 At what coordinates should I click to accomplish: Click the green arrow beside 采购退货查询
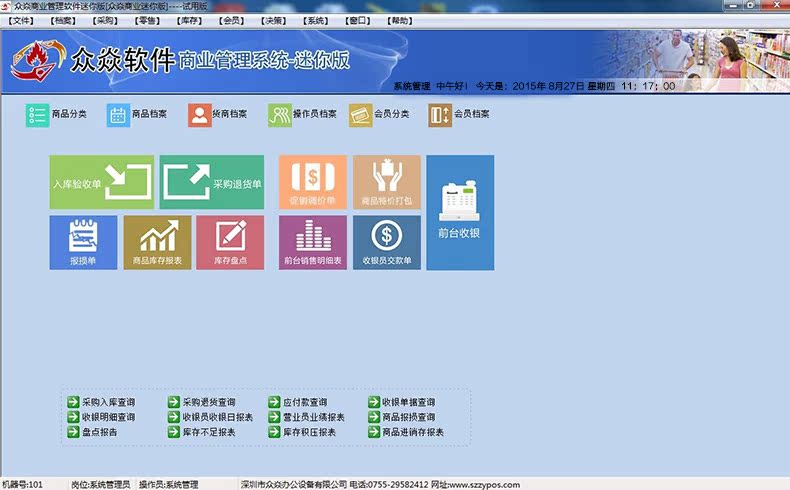pyautogui.click(x=174, y=402)
